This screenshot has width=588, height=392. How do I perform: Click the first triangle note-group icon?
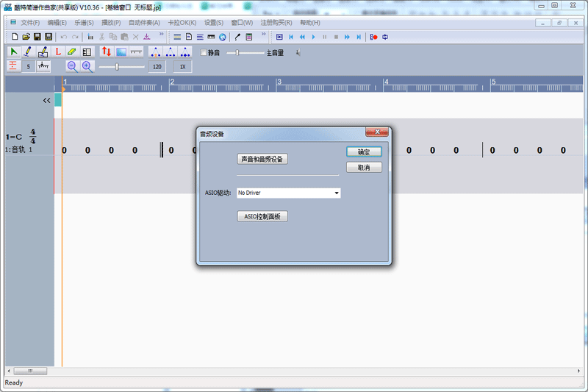[x=156, y=51]
